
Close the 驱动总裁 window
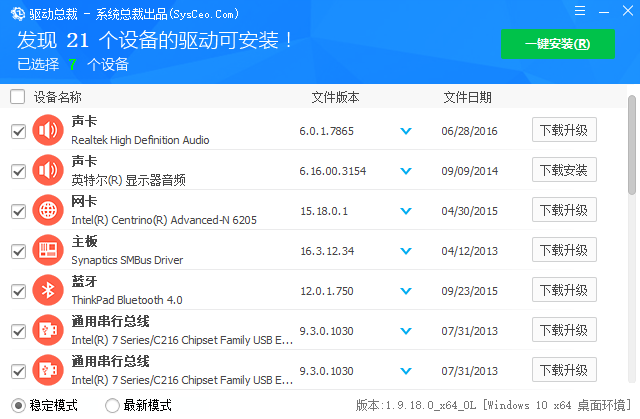628,11
